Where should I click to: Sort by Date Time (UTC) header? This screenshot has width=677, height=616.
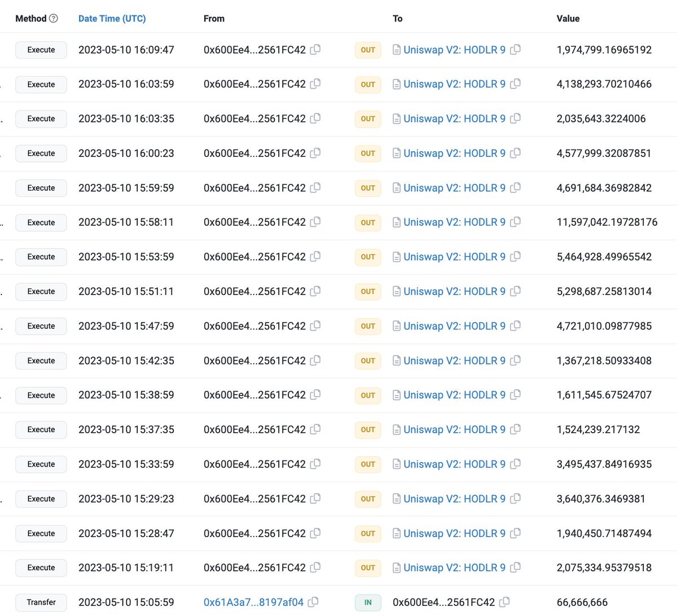pos(112,19)
